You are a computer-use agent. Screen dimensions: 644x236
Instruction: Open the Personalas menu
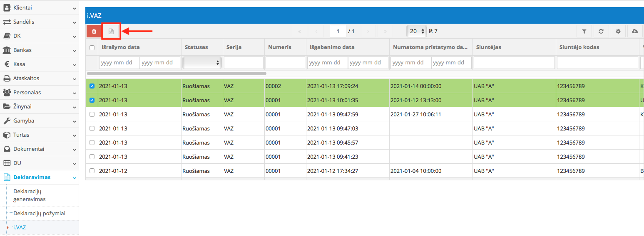[39, 92]
